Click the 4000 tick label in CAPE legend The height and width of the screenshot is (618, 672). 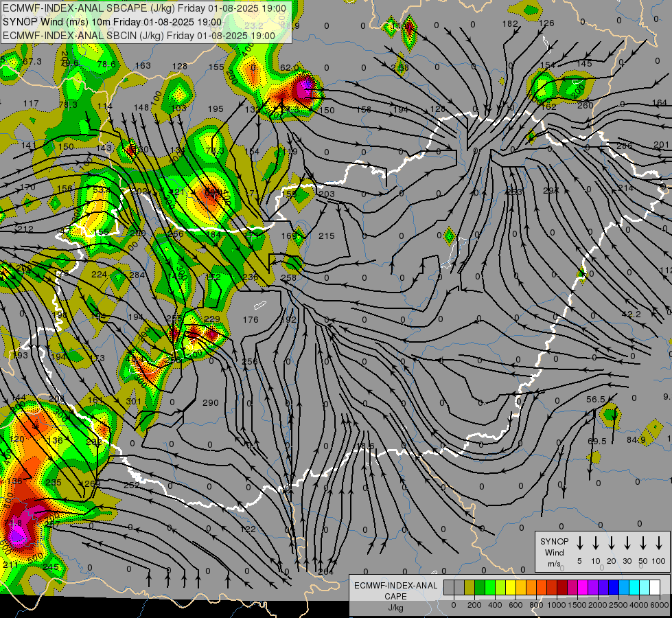(x=639, y=605)
